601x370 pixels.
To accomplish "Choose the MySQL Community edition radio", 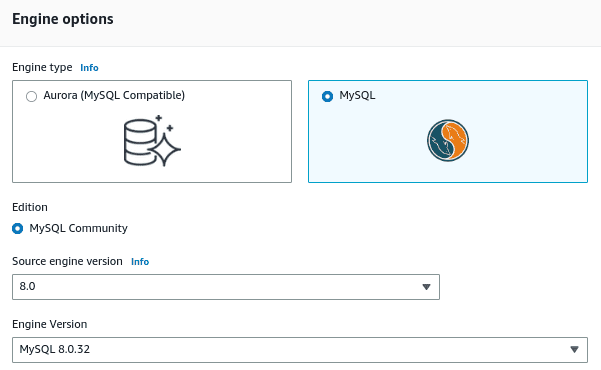I will [18, 229].
